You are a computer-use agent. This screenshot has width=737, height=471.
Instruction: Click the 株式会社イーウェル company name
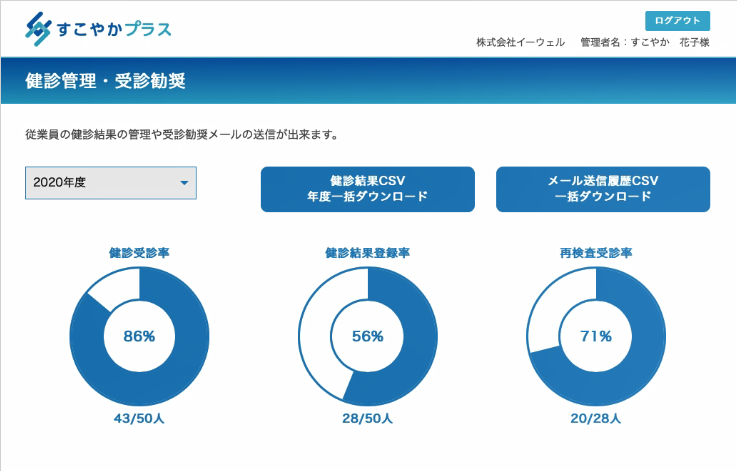point(520,43)
